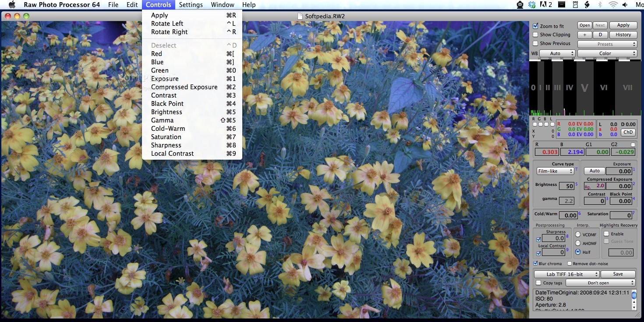Open the WB Auto dropdown
Screen dimensions: 644x322
click(x=557, y=53)
